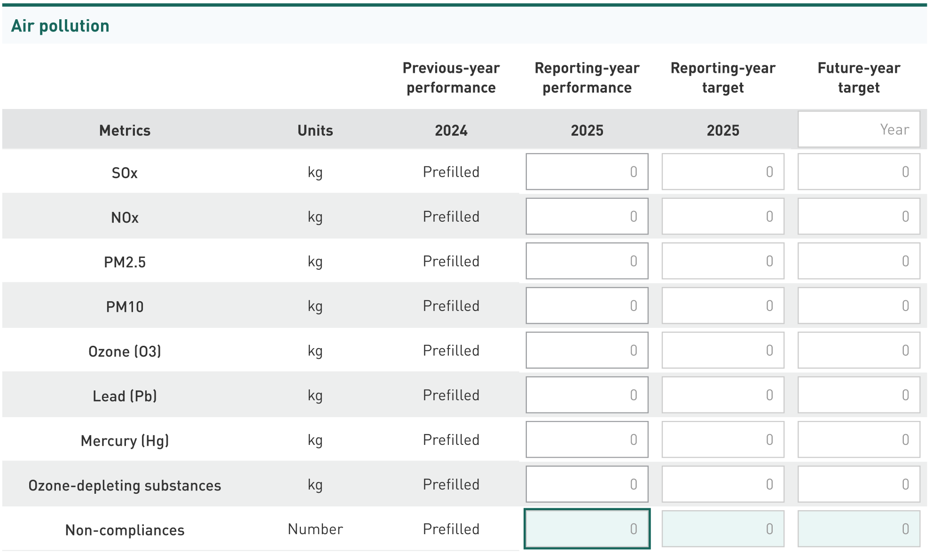The width and height of the screenshot is (940, 560).
Task: Click the Future-year target Year field
Action: point(859,129)
